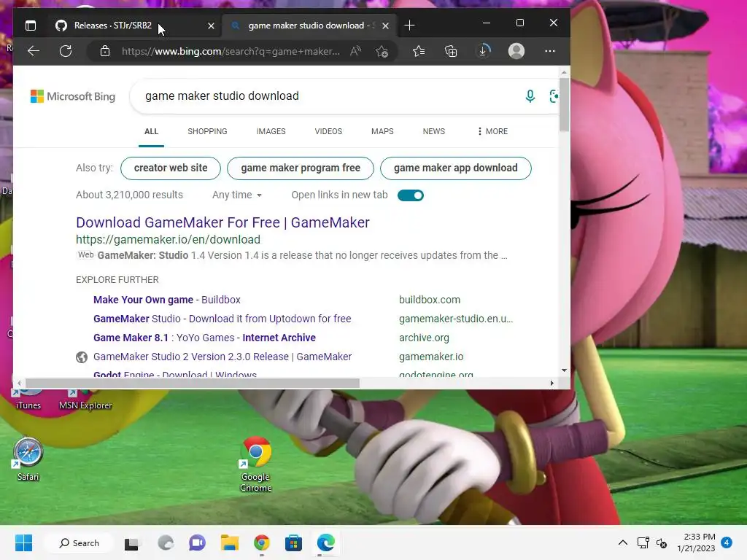This screenshot has height=560, width=747.
Task: Click the scroll right arrow
Action: 551,383
